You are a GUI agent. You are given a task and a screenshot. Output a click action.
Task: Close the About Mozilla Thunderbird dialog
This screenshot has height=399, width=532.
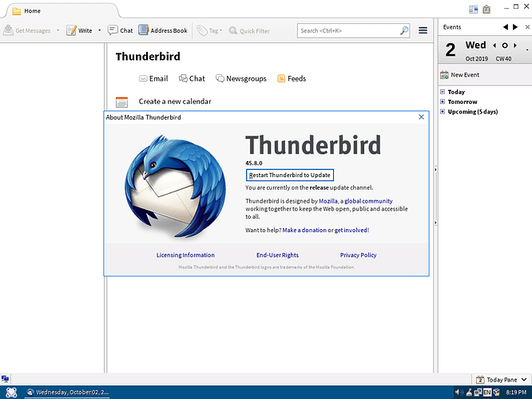coord(422,117)
